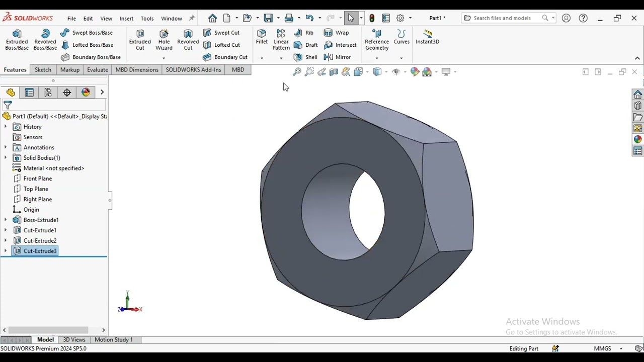Use the Shell tool
Image resolution: width=644 pixels, height=362 pixels.
click(305, 57)
